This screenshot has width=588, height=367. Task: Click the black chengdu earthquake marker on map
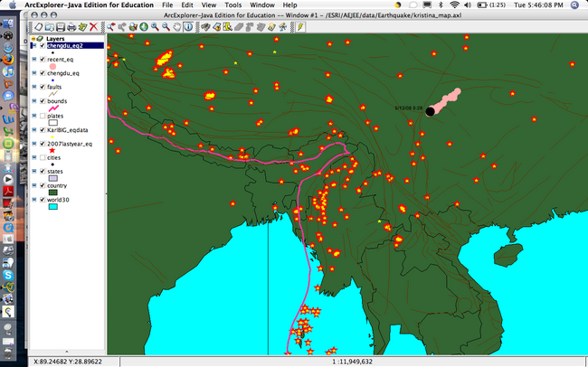pos(430,111)
